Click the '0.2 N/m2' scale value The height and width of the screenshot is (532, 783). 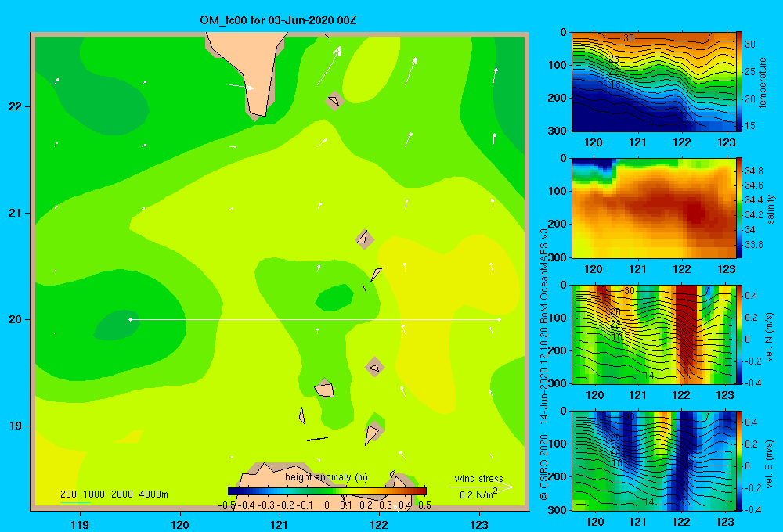[x=478, y=494]
